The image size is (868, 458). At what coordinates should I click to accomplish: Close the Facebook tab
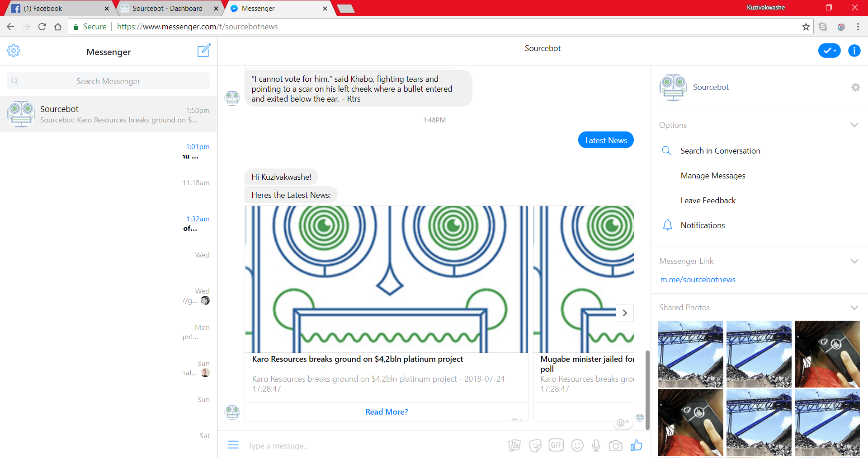[107, 9]
